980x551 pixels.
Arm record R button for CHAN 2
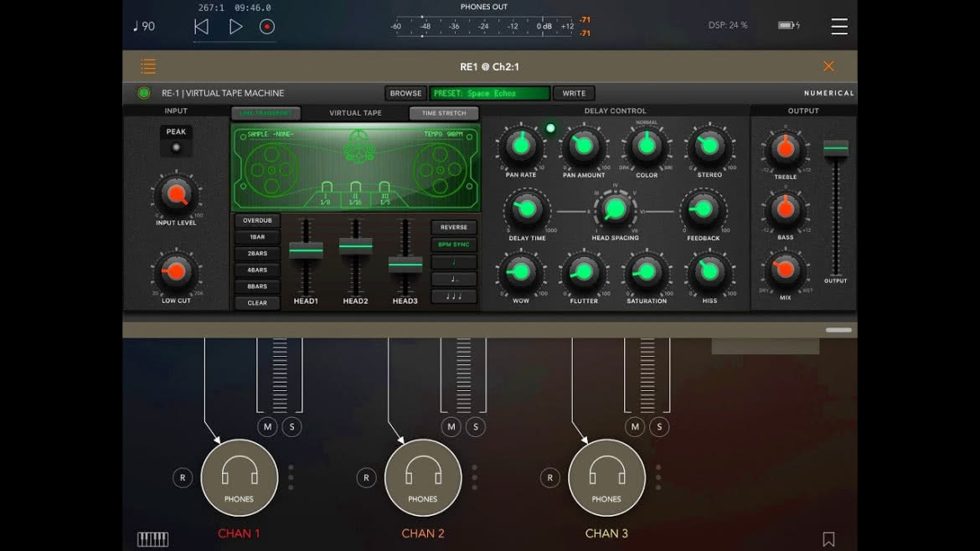[x=366, y=478]
